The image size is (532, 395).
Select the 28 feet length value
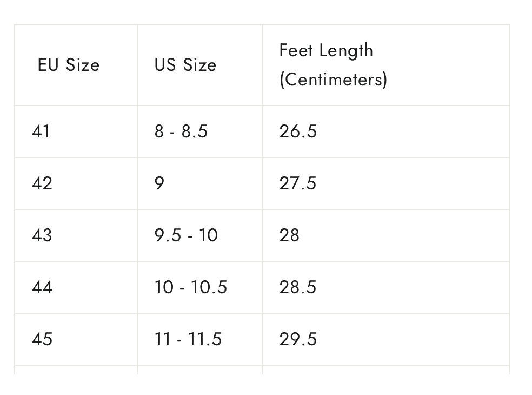[x=289, y=235]
